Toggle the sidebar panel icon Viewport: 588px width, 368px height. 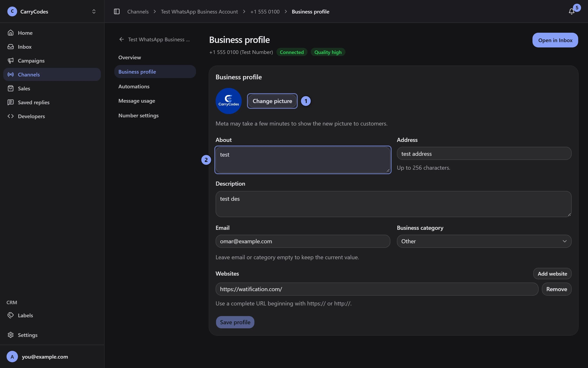(x=117, y=11)
